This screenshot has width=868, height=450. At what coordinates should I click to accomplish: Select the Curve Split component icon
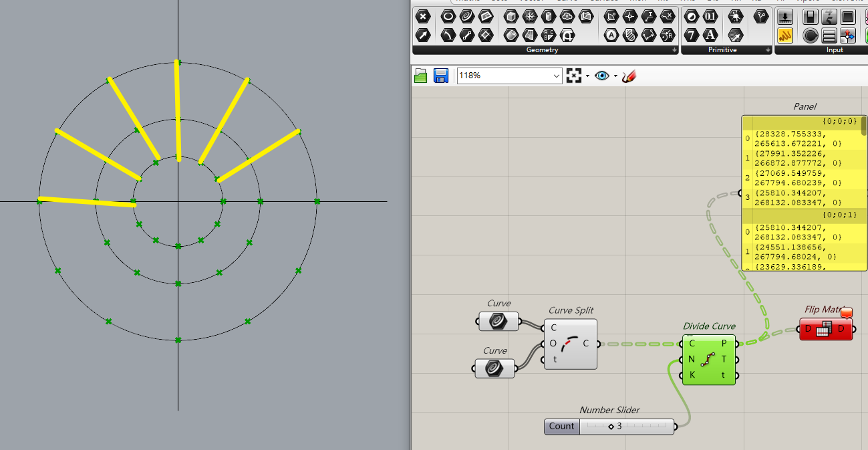(x=570, y=344)
